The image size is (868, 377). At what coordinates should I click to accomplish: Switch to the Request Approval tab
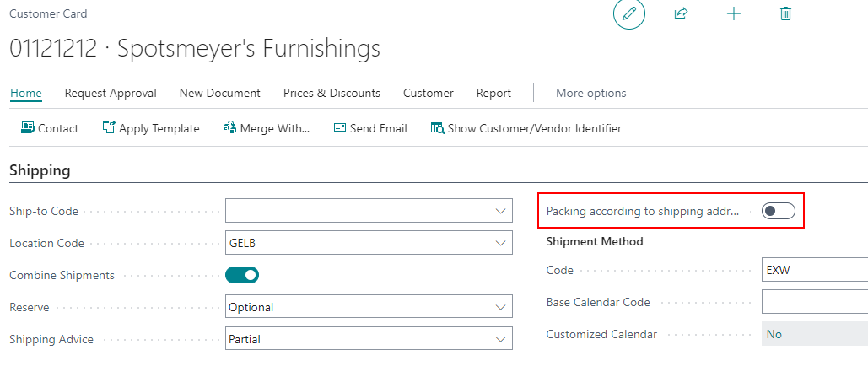(x=111, y=93)
